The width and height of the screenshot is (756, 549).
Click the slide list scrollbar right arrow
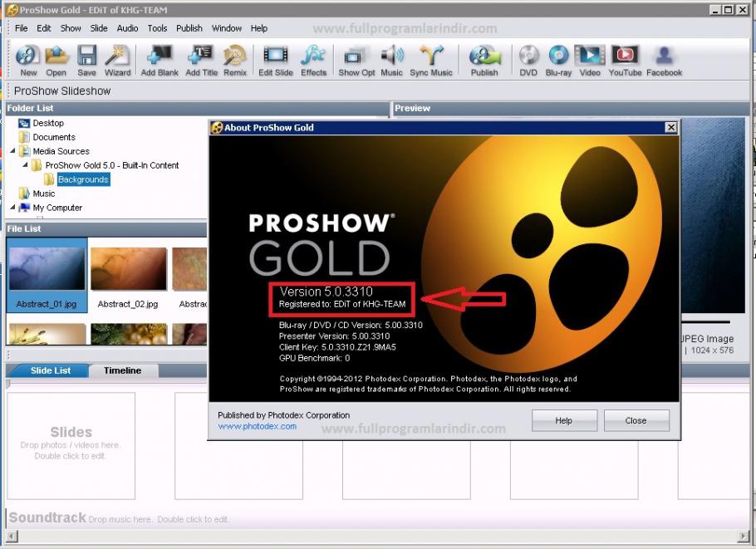pyautogui.click(x=744, y=536)
